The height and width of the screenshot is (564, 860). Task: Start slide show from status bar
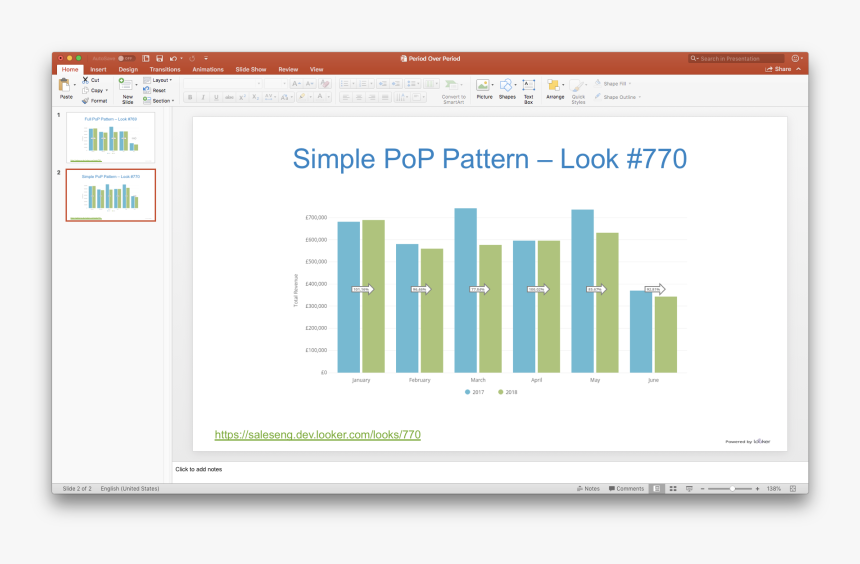click(x=689, y=488)
